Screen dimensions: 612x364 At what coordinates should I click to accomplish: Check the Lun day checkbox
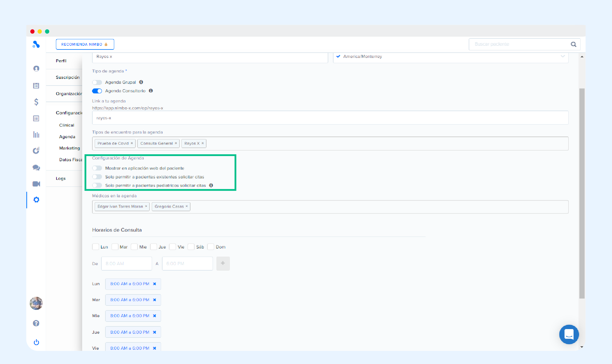[96, 247]
